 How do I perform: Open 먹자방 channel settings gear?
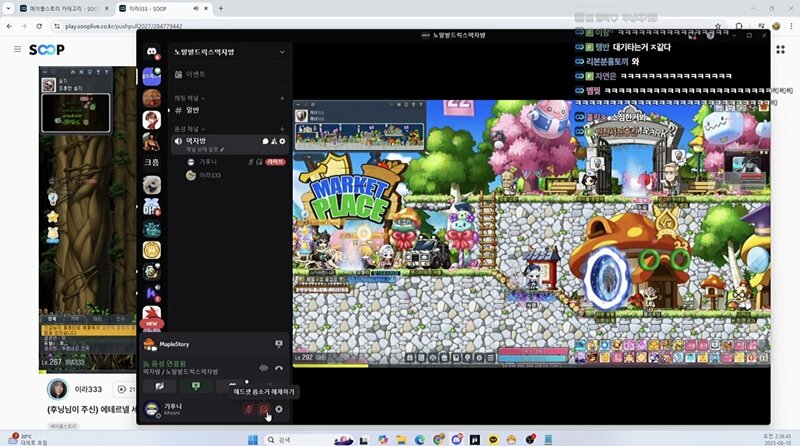click(282, 141)
